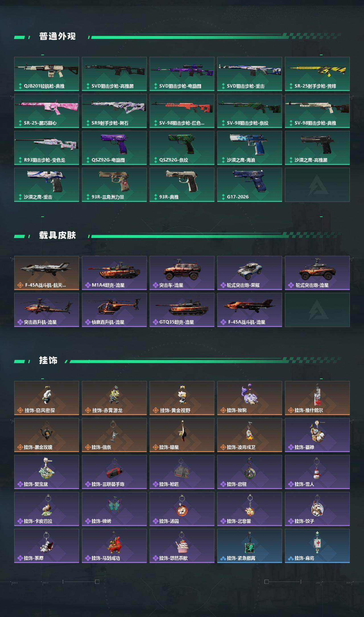Pick the purple QSZ92G circuit pistol skin
This screenshot has height=617, width=364.
point(114,148)
